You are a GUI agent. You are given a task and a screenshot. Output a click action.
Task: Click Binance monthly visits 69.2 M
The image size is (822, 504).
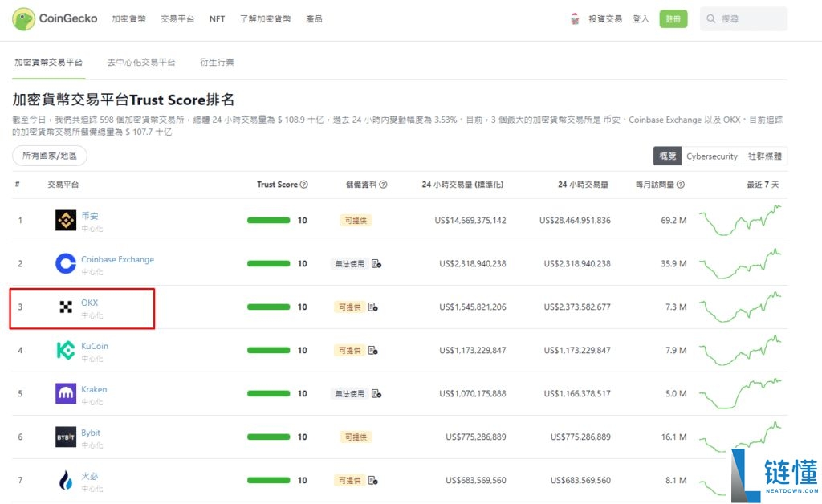click(x=673, y=221)
